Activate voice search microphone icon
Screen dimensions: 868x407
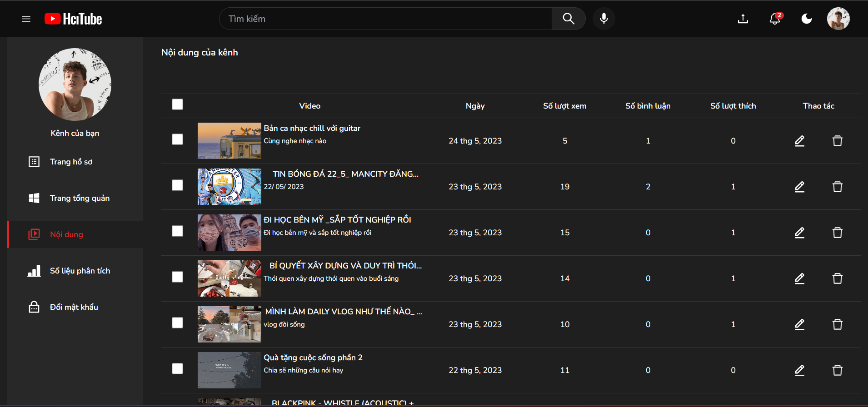coord(604,19)
